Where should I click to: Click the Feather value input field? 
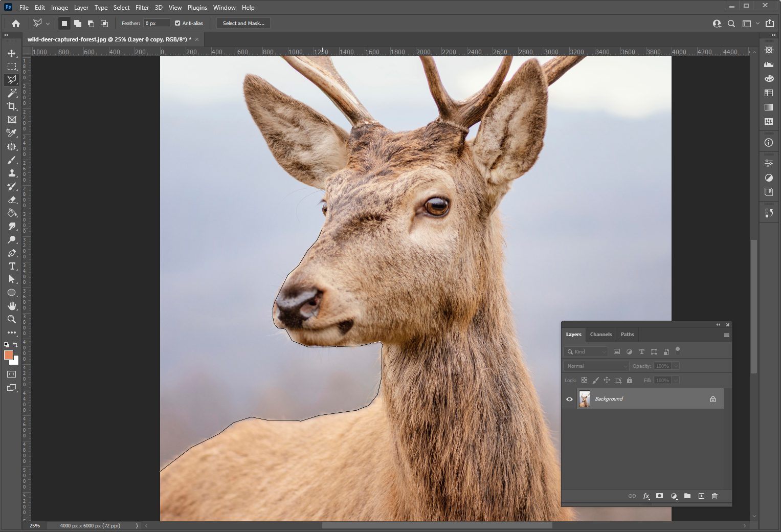(x=157, y=23)
